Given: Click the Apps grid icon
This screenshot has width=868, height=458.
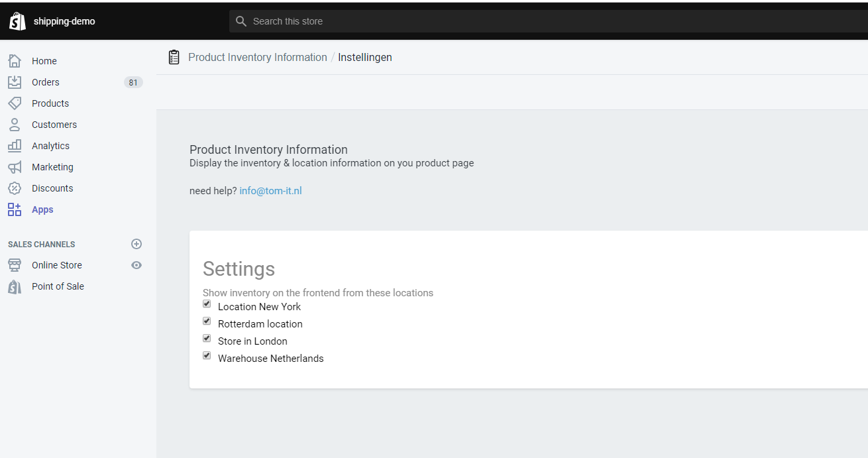Looking at the screenshot, I should tap(15, 209).
